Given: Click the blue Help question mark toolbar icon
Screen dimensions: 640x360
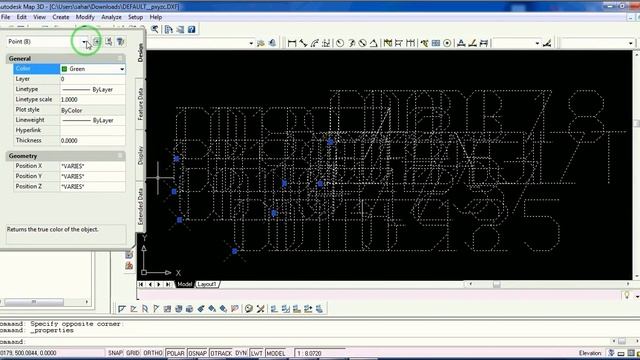Looking at the screenshot, I should [191, 29].
